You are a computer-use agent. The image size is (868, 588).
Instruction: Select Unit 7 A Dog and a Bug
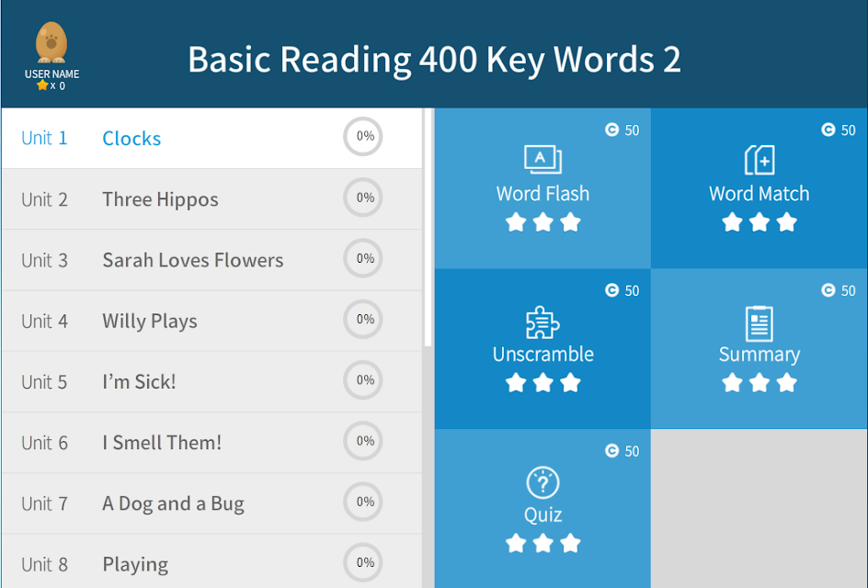(211, 503)
